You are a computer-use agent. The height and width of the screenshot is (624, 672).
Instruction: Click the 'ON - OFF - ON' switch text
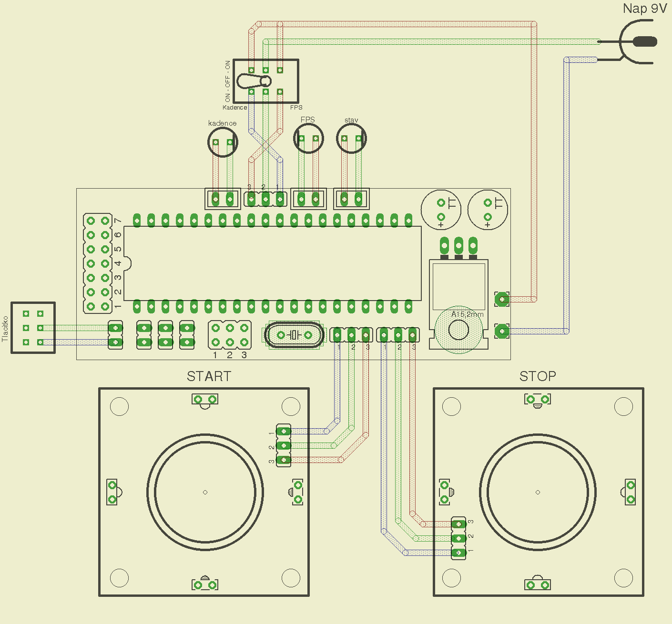[x=227, y=81]
